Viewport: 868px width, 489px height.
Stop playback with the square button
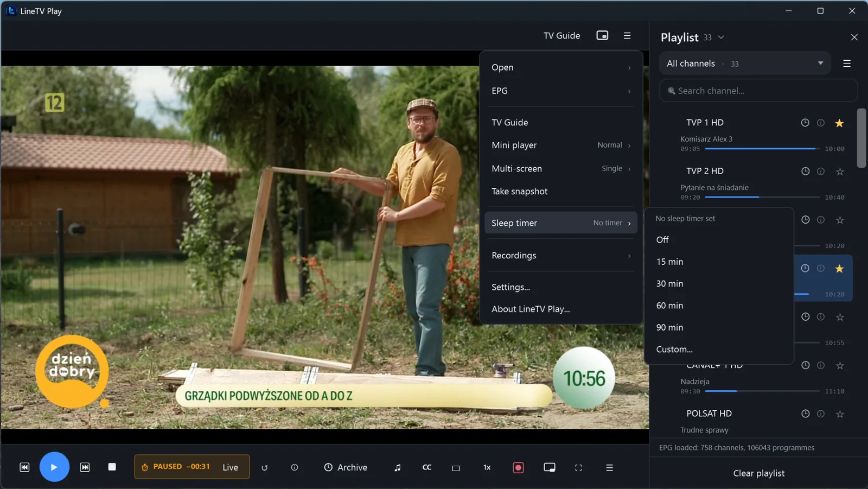click(x=112, y=467)
